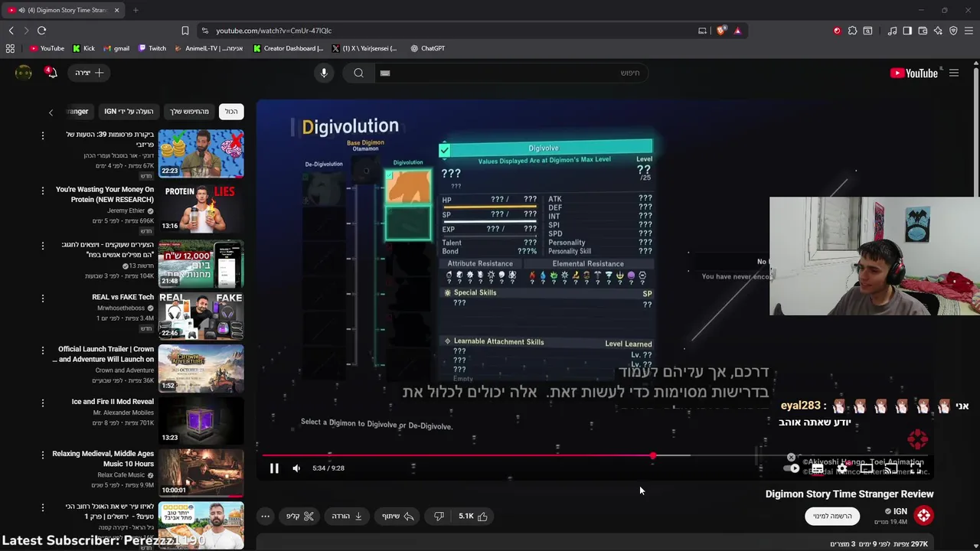The width and height of the screenshot is (980, 551).
Task: Open the 22:23 suggested video thumbnail
Action: coord(201,154)
